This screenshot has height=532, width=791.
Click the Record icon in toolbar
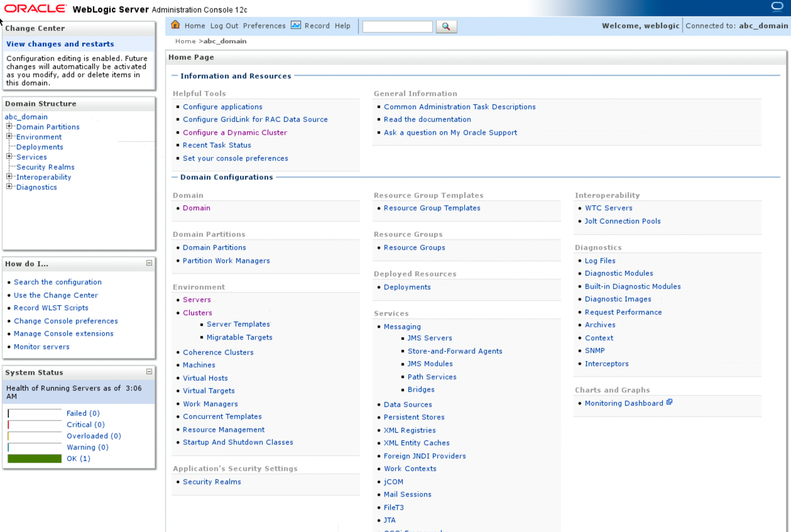click(296, 25)
